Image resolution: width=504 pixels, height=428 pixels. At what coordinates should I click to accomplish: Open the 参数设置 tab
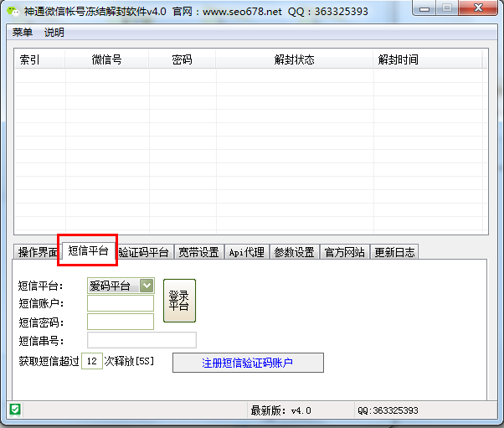[294, 252]
